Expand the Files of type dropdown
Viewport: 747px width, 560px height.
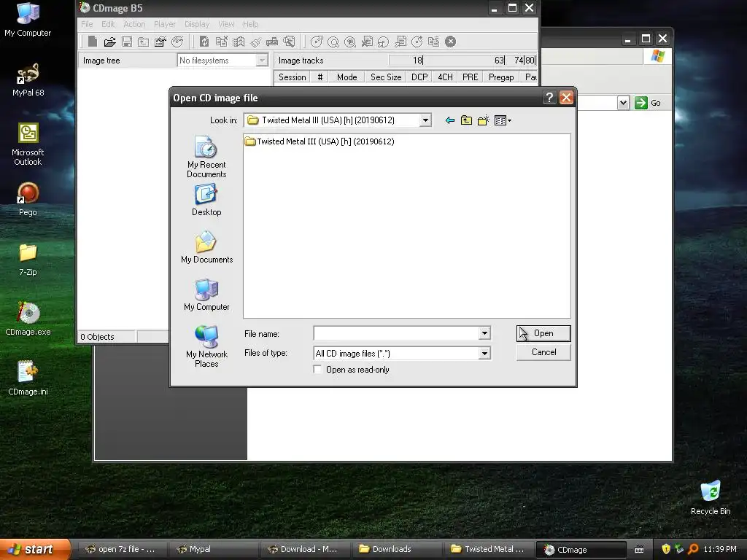tap(484, 354)
